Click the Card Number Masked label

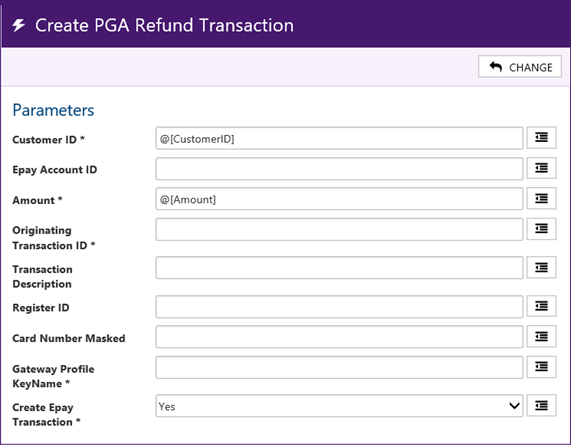point(69,338)
